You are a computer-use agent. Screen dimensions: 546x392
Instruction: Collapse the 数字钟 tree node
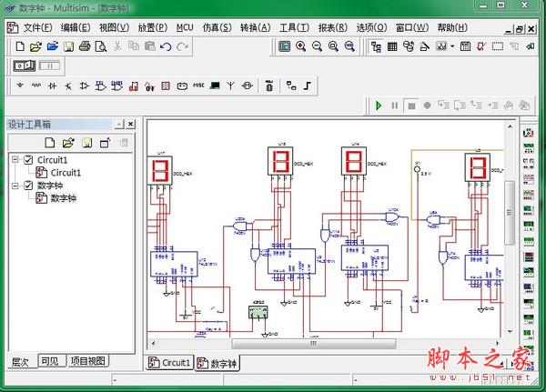click(15, 186)
